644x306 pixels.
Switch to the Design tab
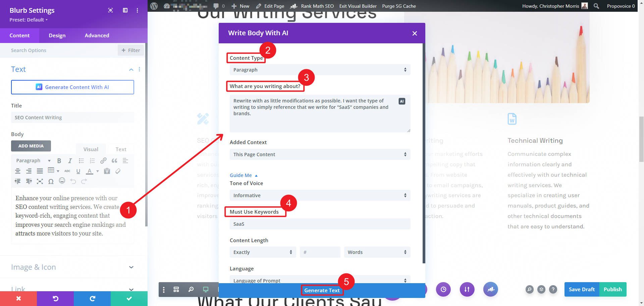click(x=57, y=35)
